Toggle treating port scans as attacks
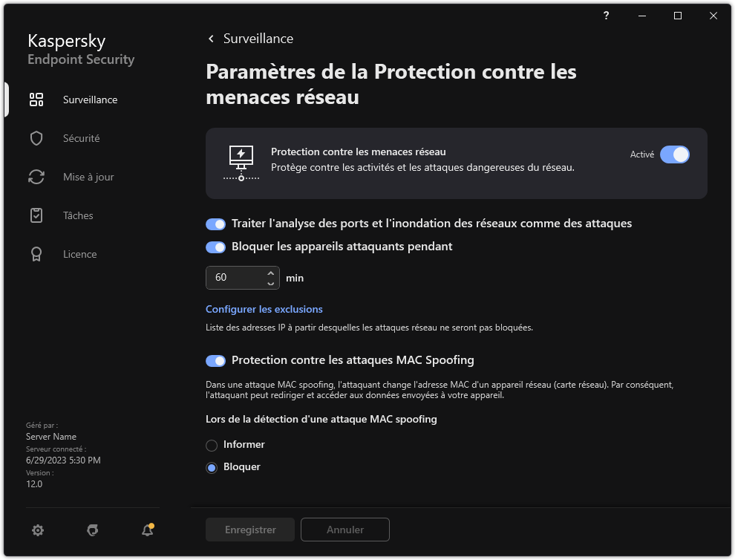The height and width of the screenshot is (560, 735). (215, 224)
